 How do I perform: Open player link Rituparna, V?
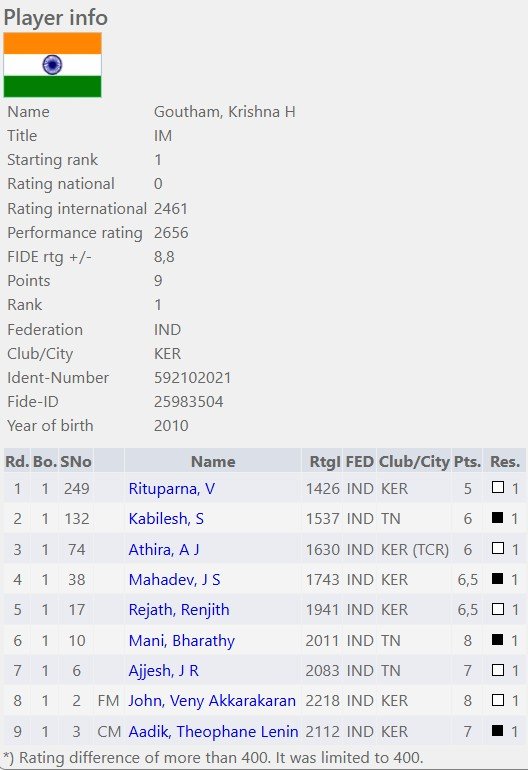[x=171, y=489]
